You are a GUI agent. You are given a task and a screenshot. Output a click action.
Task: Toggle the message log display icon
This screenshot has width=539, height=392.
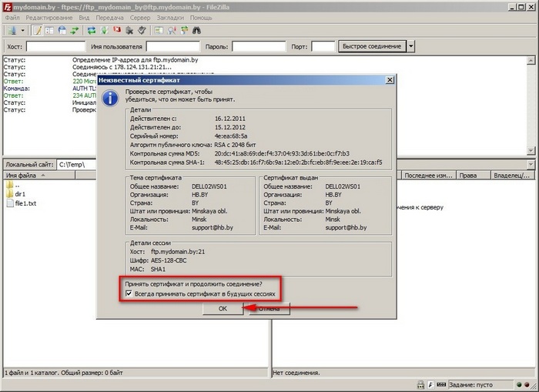click(37, 31)
